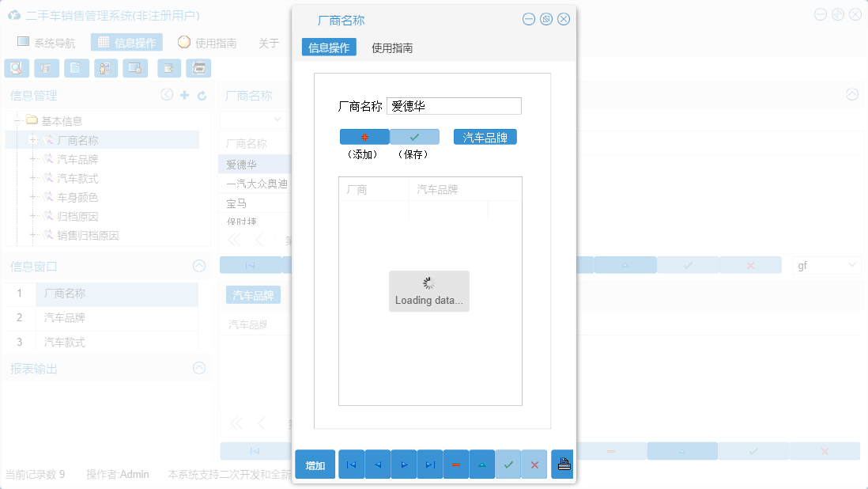Select the operator/user icon in the toolbar

tap(106, 68)
